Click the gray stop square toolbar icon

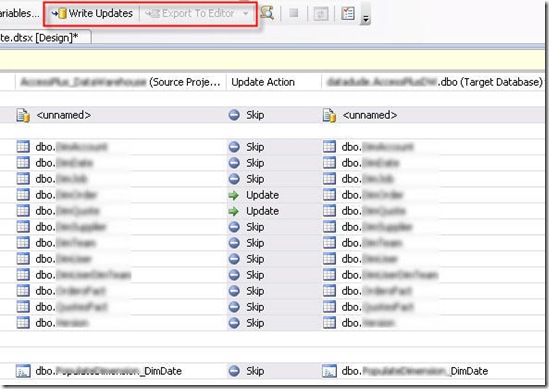(x=294, y=13)
